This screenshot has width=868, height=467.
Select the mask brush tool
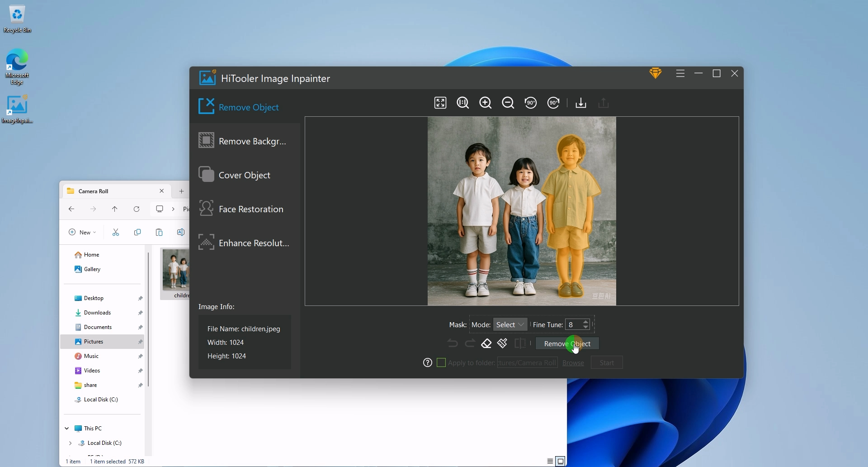[x=502, y=343]
